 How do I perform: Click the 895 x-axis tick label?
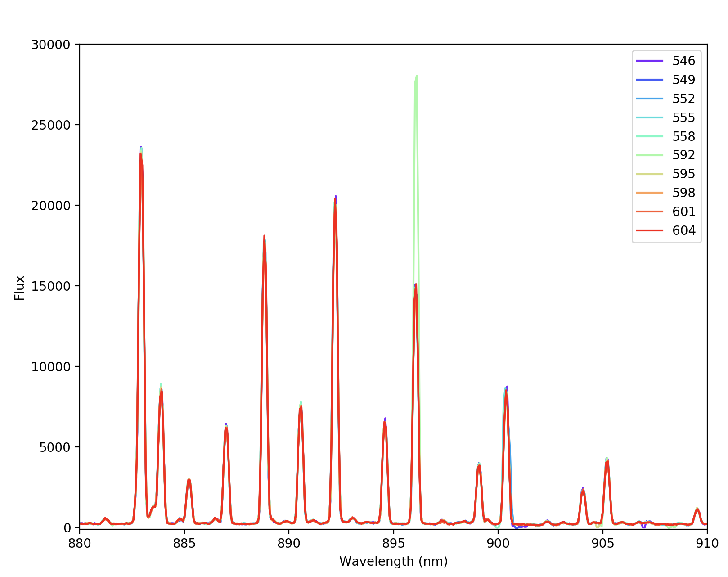click(x=393, y=544)
